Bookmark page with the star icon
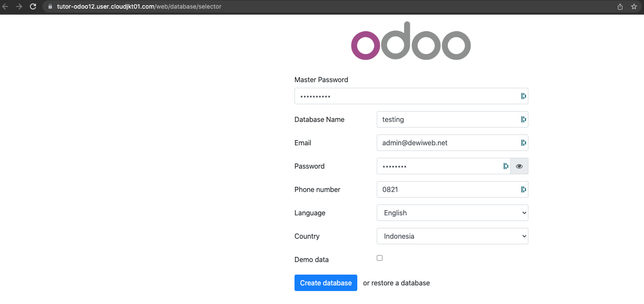Viewport: 644px width, 304px height. 634,6
